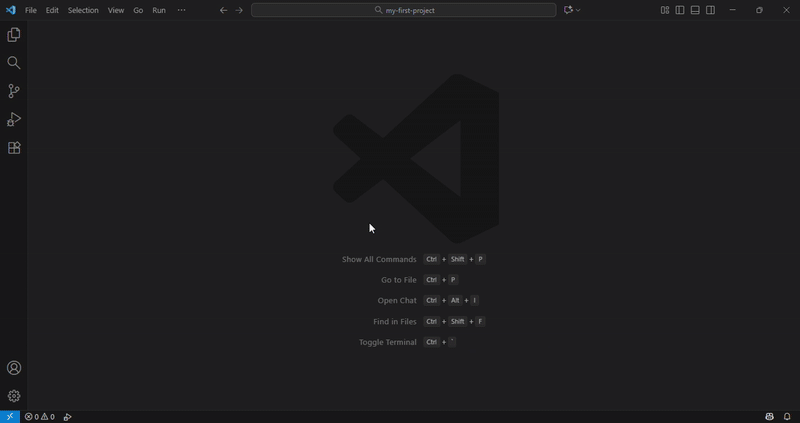The height and width of the screenshot is (423, 800).
Task: Open the chat dropdown chevron beside Copilot icon
Action: click(578, 10)
